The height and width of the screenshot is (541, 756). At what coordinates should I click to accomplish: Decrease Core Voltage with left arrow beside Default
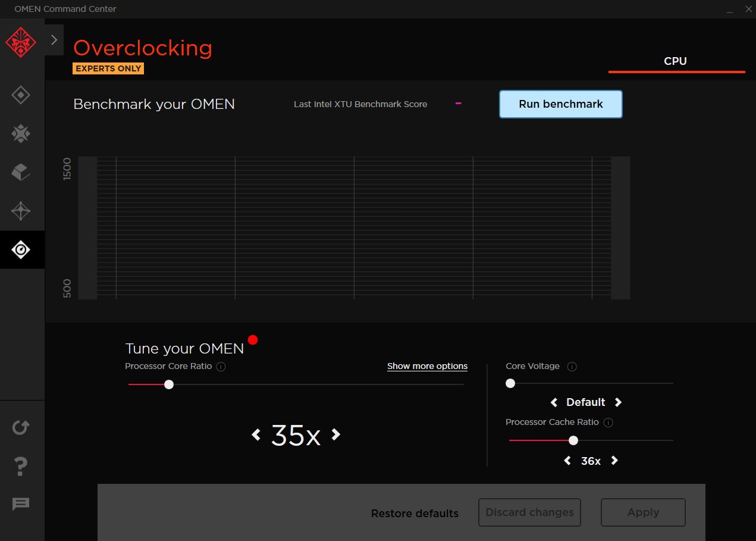[x=554, y=402]
